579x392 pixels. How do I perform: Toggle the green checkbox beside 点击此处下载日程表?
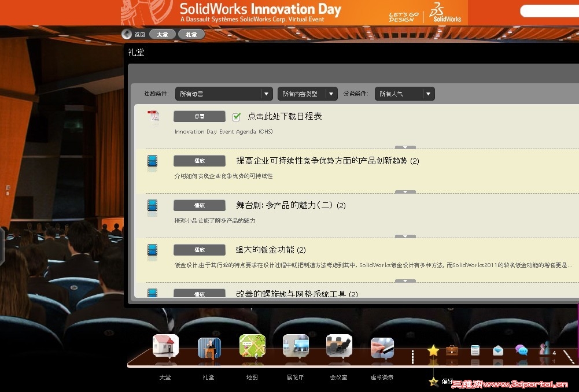pos(237,117)
